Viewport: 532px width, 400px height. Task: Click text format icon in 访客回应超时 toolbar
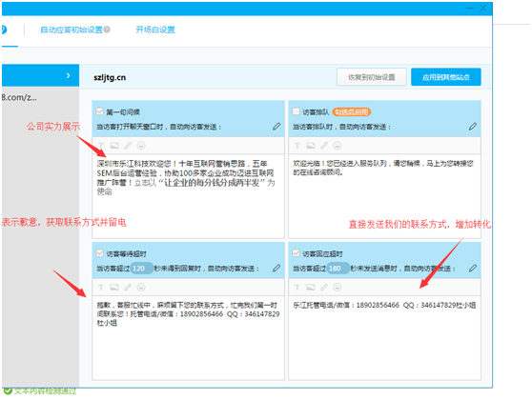click(x=297, y=287)
